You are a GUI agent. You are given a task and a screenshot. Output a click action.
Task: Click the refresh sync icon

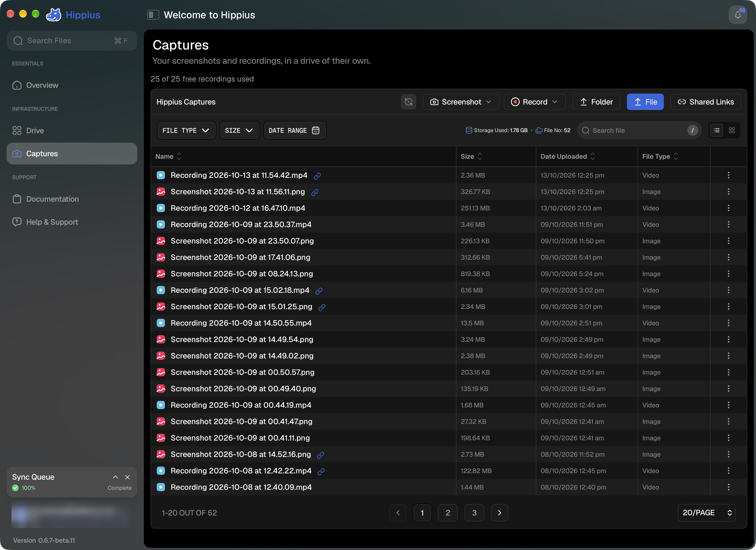point(408,102)
